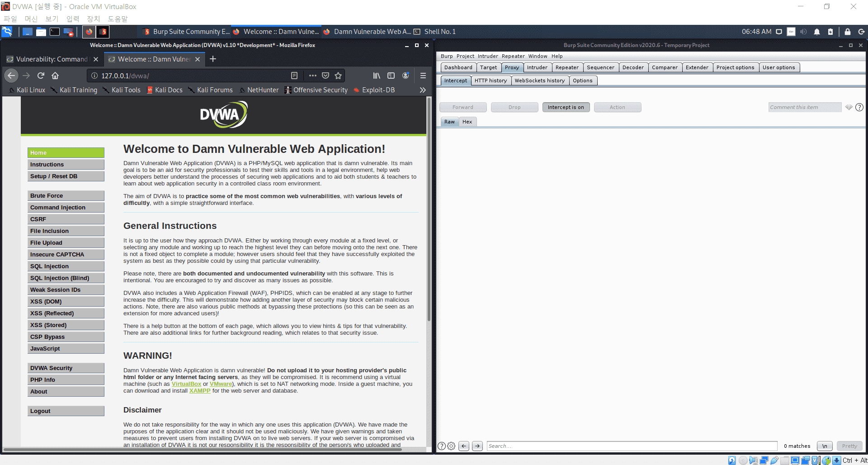Open the Burp Target tab

[489, 67]
